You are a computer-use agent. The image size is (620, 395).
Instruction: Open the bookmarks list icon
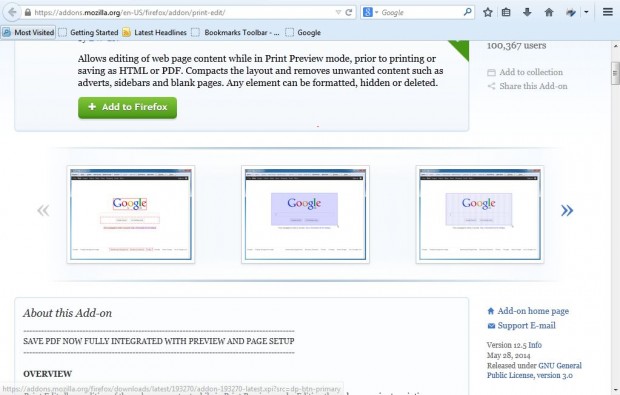pyautogui.click(x=506, y=12)
